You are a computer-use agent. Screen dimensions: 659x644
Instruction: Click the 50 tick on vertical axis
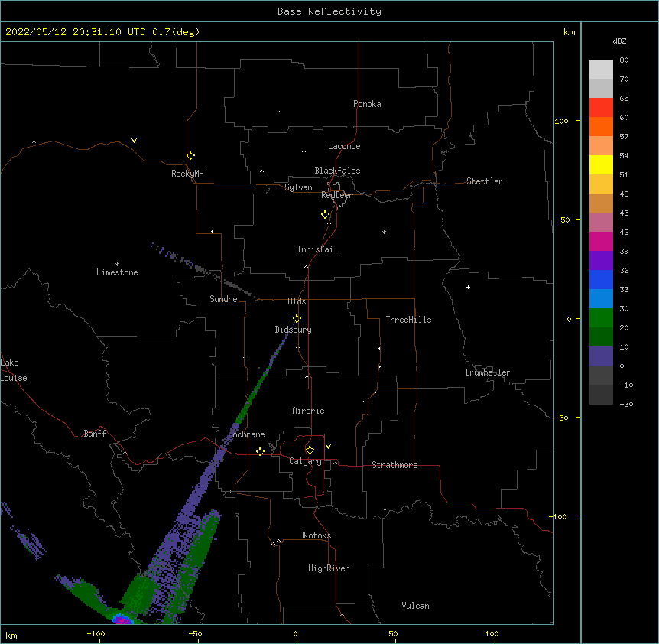point(565,220)
